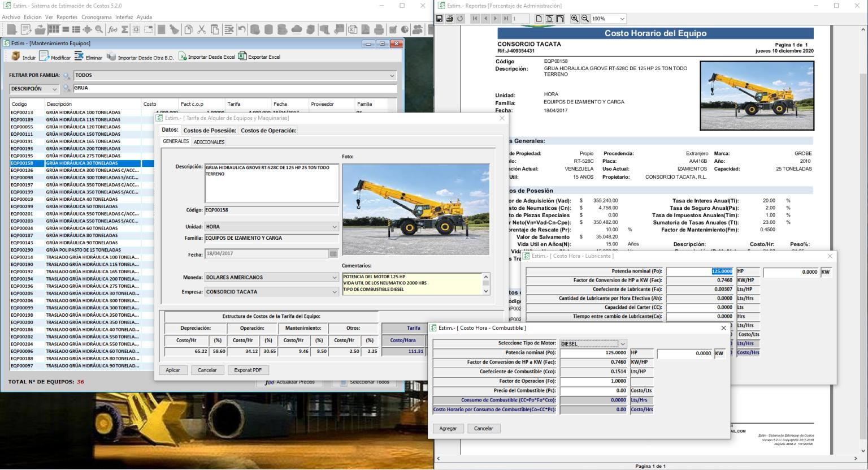Click the horizontal scrollbar below the report
Viewport: 868px width, 470px height.
622,457
